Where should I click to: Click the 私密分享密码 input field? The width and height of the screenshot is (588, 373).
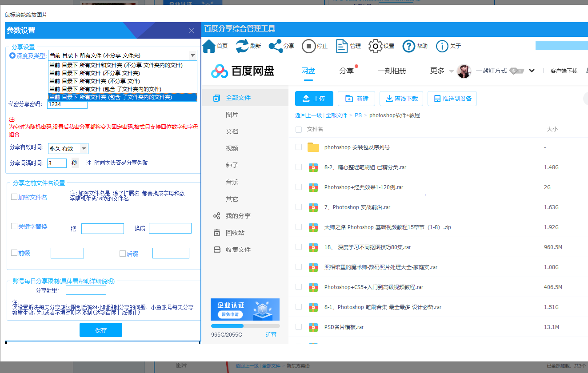[68, 104]
